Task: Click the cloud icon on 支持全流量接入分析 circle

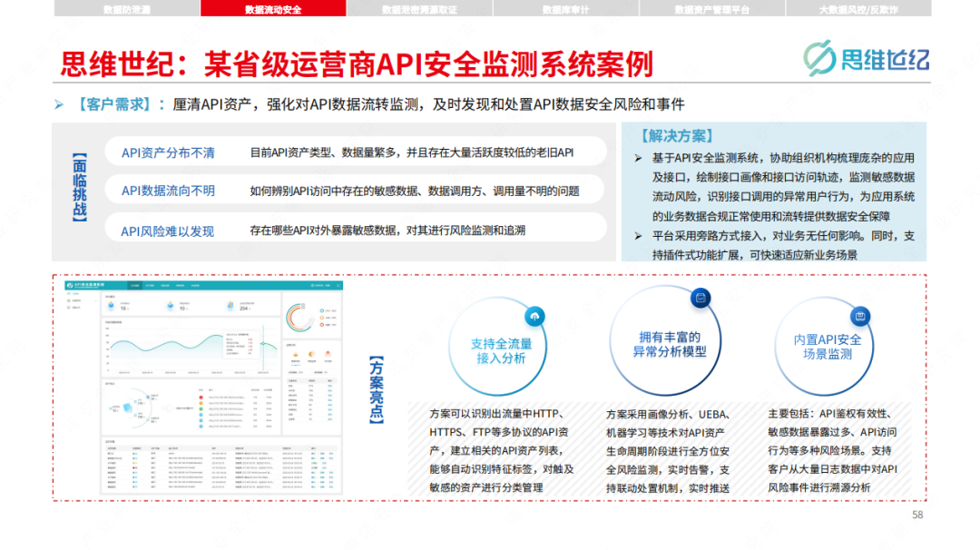Action: click(x=534, y=316)
